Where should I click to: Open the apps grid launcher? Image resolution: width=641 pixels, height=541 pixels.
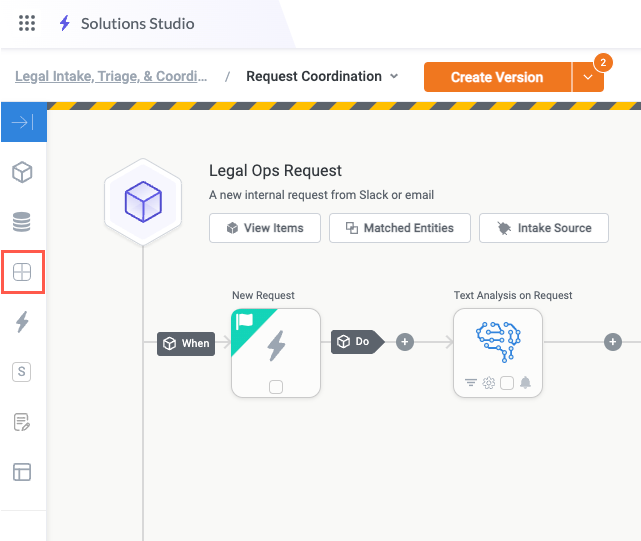[x=27, y=23]
